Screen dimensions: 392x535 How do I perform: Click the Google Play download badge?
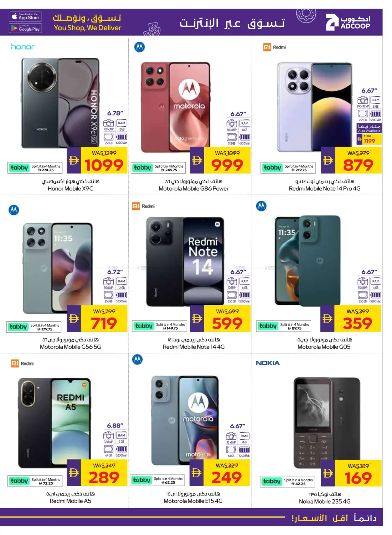click(x=25, y=29)
